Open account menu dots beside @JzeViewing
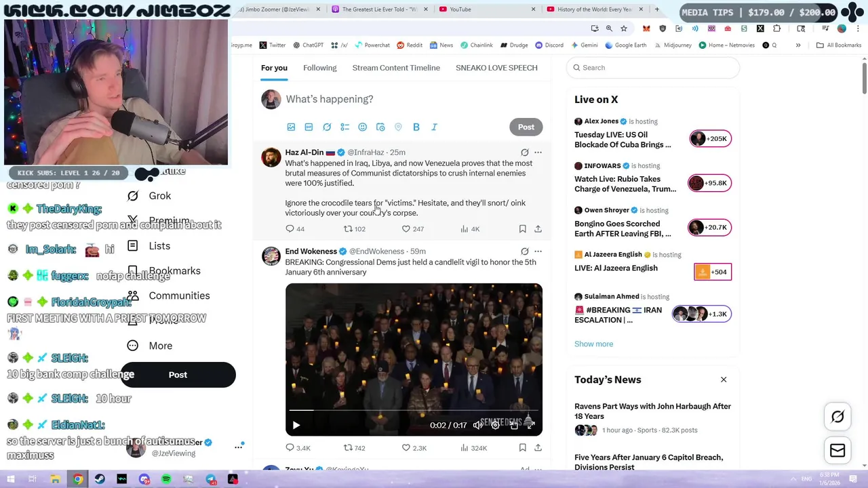Viewport: 868px width, 488px height. pyautogui.click(x=239, y=447)
